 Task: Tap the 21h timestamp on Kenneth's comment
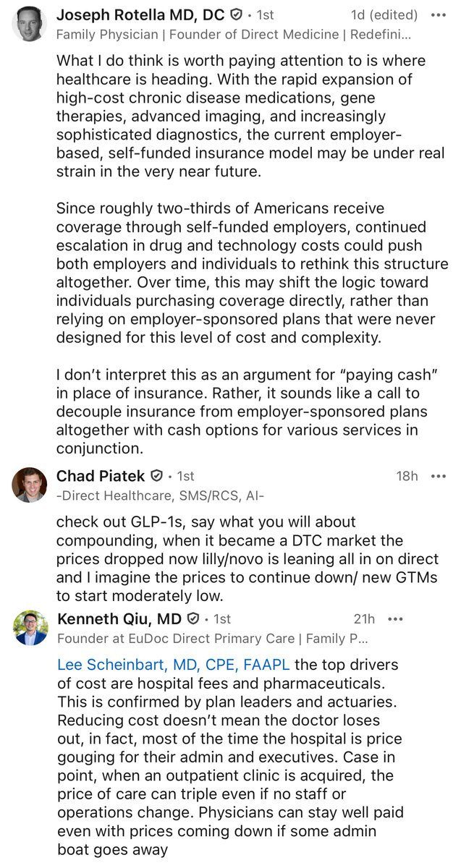coord(365,619)
